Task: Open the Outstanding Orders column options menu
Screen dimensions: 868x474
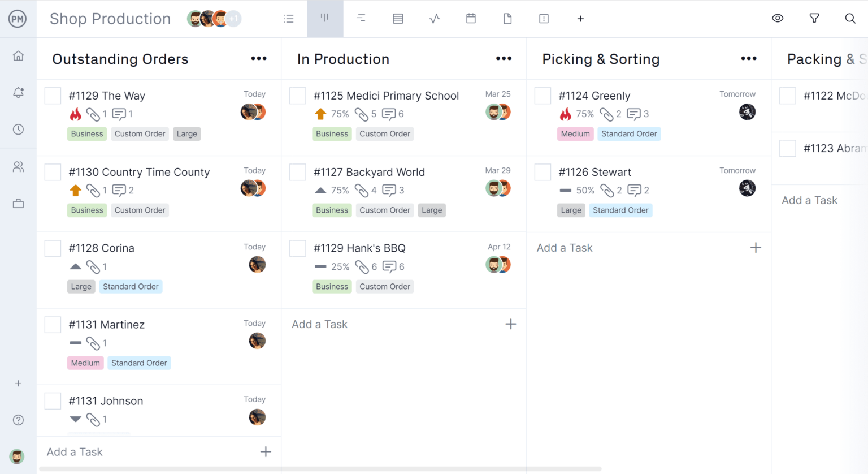Action: click(x=258, y=58)
